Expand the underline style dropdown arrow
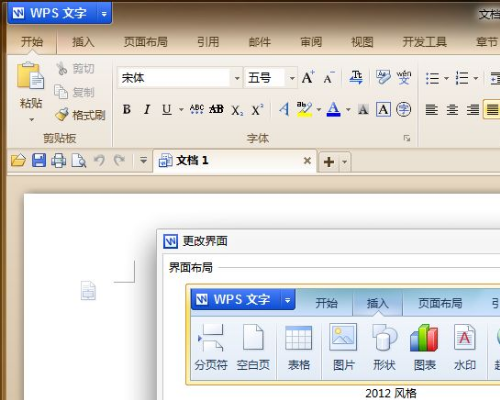This screenshot has height=400, width=500. [181, 109]
